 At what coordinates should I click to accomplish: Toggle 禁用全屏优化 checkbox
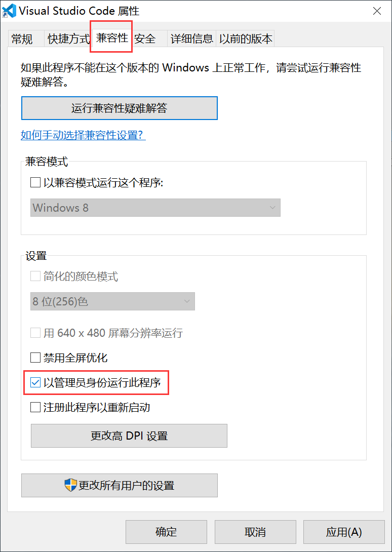(35, 358)
